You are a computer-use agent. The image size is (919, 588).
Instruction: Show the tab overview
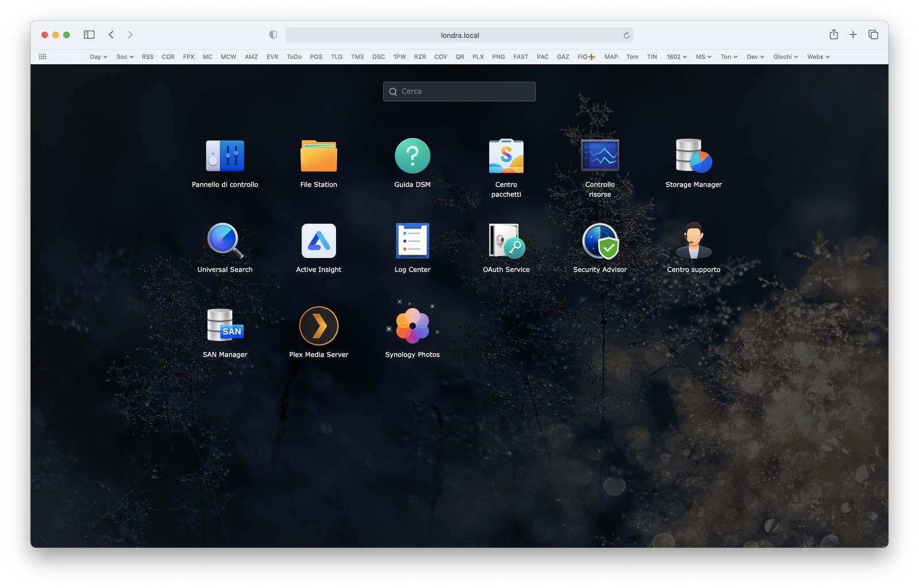tap(874, 34)
